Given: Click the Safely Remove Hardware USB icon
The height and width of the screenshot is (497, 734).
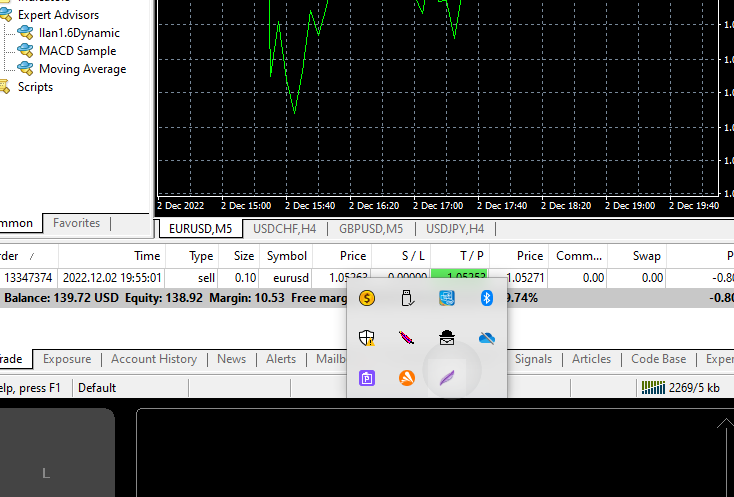Looking at the screenshot, I should coord(407,298).
